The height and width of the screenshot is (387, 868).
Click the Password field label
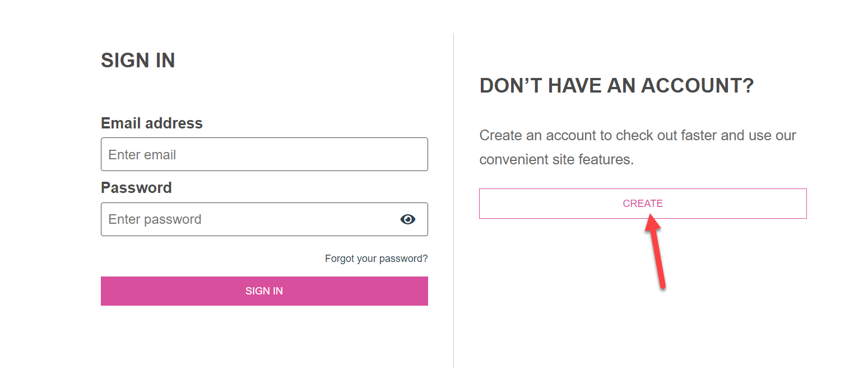[136, 187]
